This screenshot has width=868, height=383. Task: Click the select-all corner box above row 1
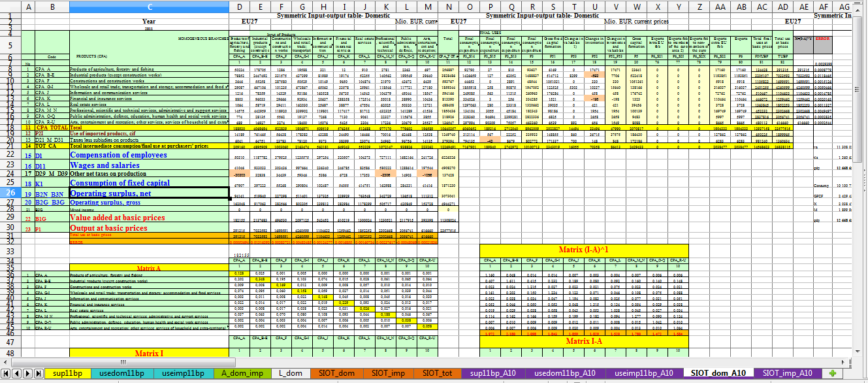tap(10, 7)
